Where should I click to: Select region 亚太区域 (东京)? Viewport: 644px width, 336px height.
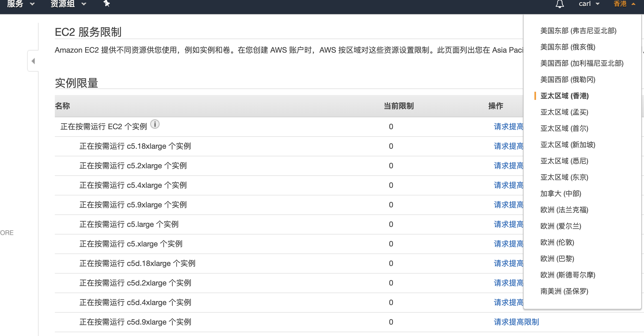564,177
